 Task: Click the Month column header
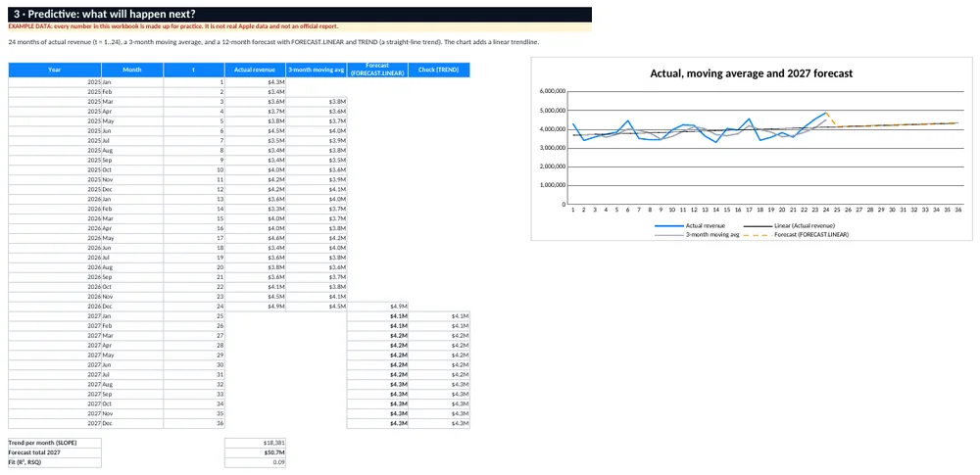point(132,70)
